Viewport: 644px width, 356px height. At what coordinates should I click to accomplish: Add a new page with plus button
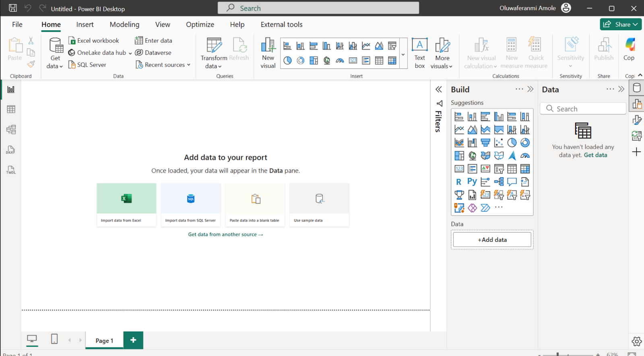(133, 340)
